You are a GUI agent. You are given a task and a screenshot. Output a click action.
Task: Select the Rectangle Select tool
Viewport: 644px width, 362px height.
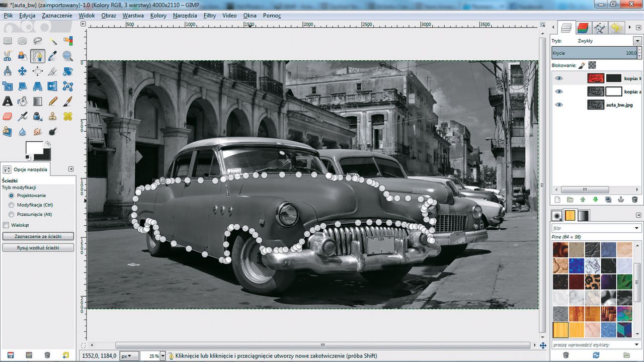tap(7, 41)
